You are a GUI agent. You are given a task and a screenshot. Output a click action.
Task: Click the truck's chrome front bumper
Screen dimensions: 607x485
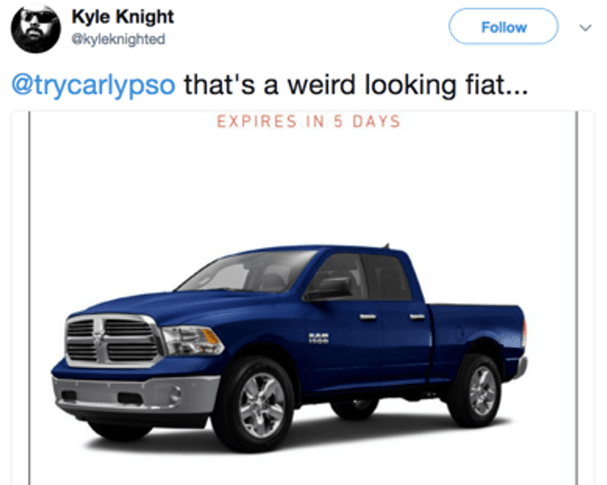134,394
